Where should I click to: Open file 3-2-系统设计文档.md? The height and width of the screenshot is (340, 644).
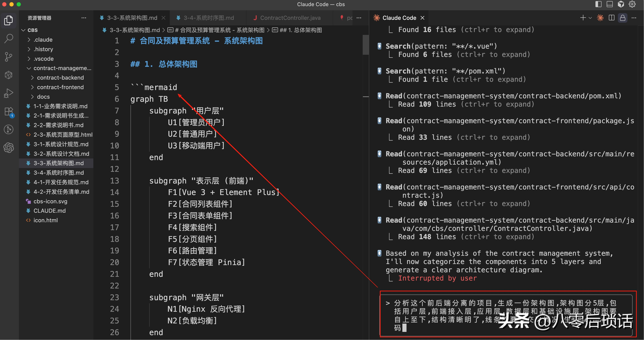coord(56,154)
